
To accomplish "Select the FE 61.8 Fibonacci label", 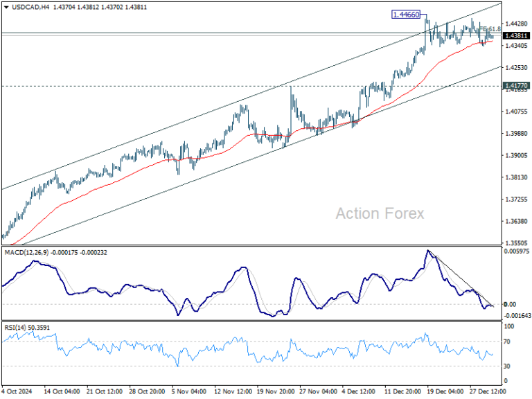I will point(490,29).
